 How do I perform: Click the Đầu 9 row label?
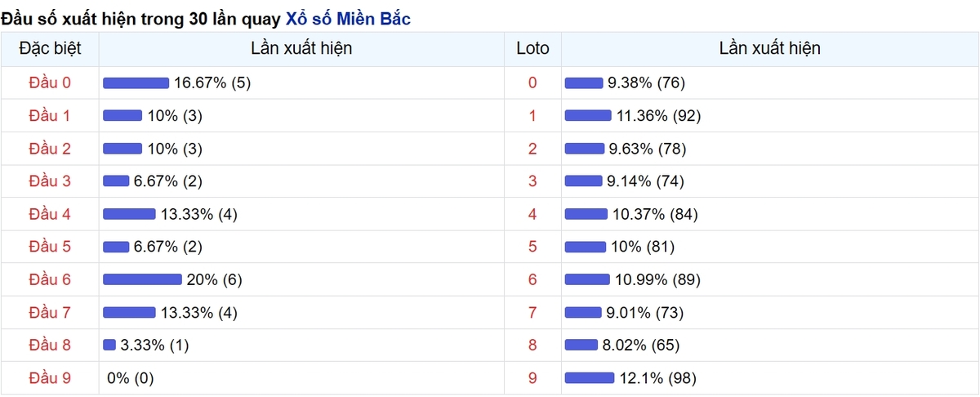click(x=50, y=377)
